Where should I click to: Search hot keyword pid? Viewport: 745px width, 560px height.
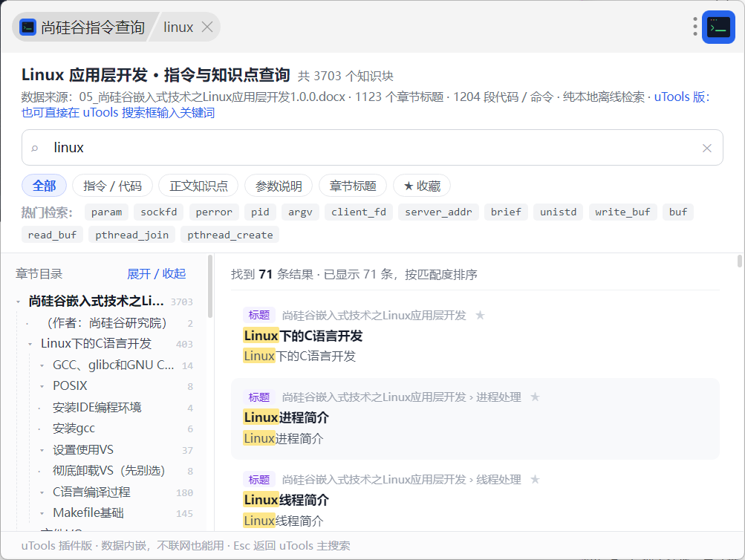pos(260,212)
